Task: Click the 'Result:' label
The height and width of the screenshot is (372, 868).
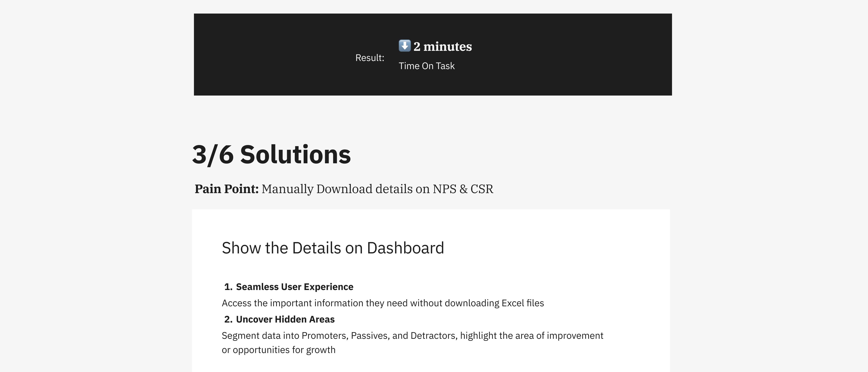Action: (x=370, y=58)
